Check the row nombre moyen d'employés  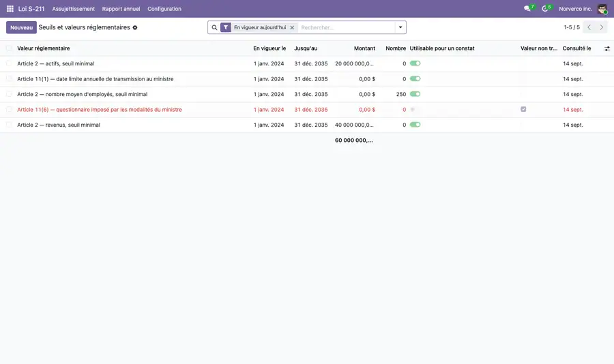(x=9, y=94)
